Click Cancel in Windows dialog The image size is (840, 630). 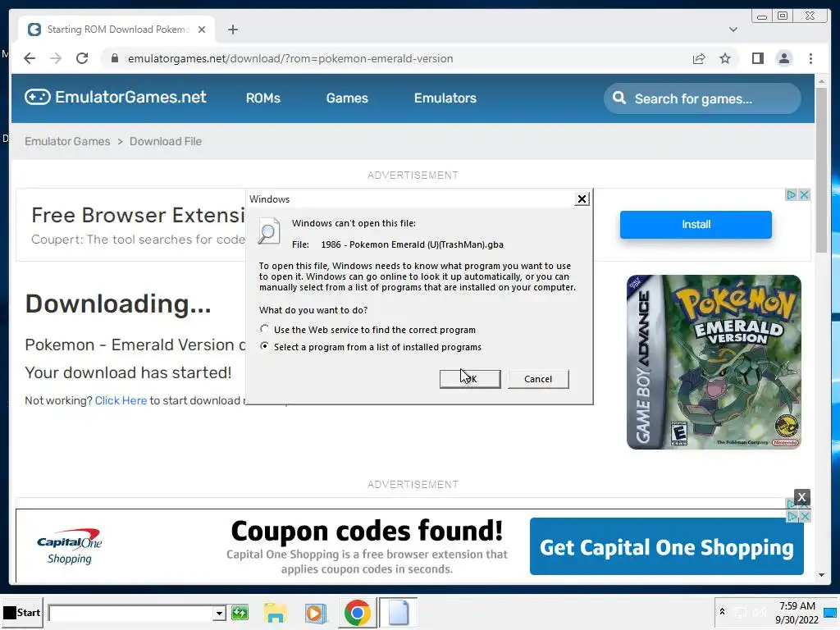[x=538, y=379]
